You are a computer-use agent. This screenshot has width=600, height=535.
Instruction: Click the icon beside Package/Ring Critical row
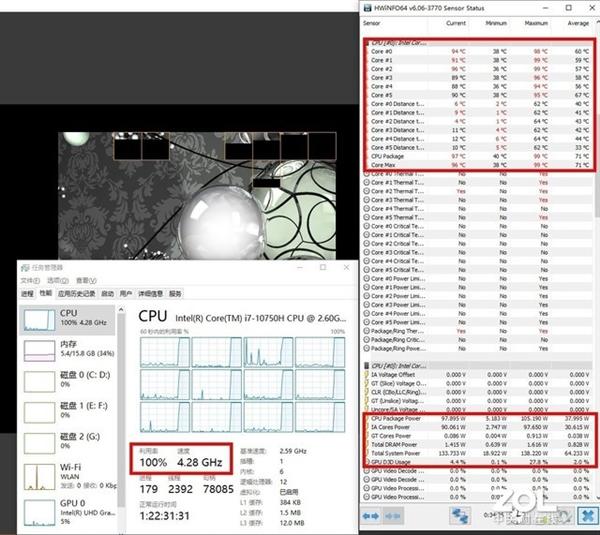coord(366,340)
